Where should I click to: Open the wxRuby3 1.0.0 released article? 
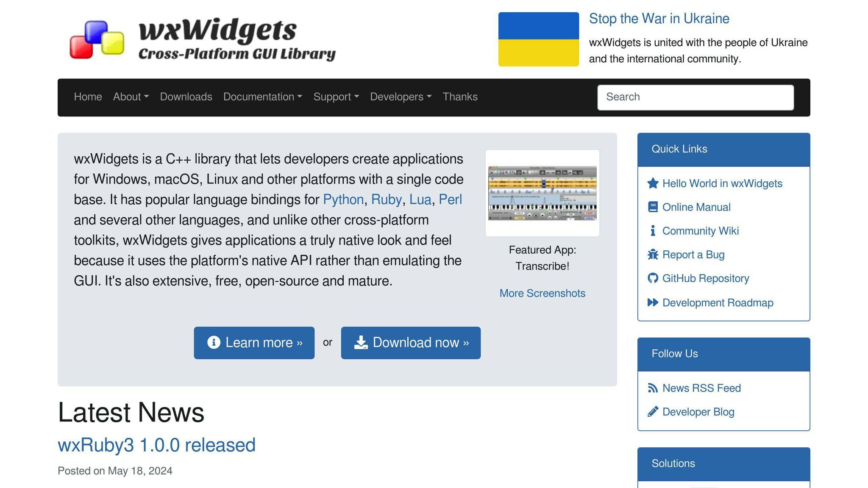pyautogui.click(x=156, y=445)
